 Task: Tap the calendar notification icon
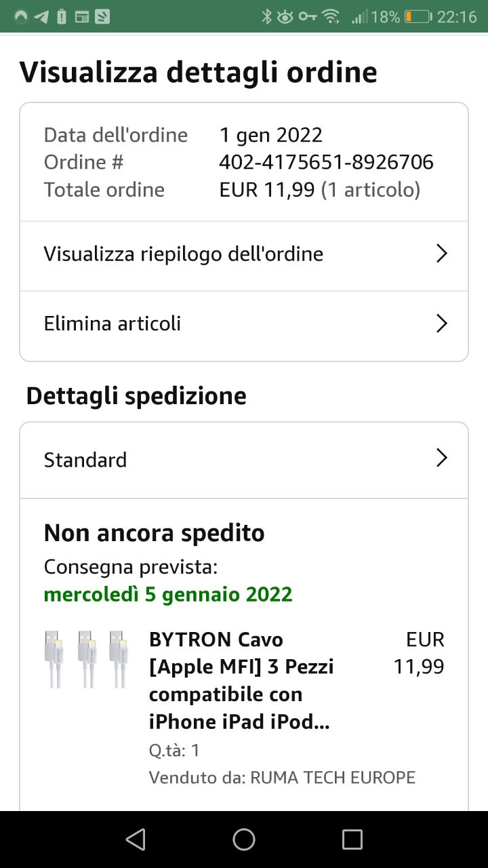[x=82, y=17]
